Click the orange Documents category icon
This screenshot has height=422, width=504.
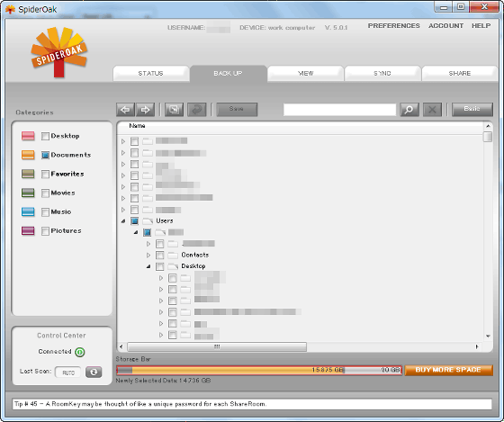pos(28,155)
